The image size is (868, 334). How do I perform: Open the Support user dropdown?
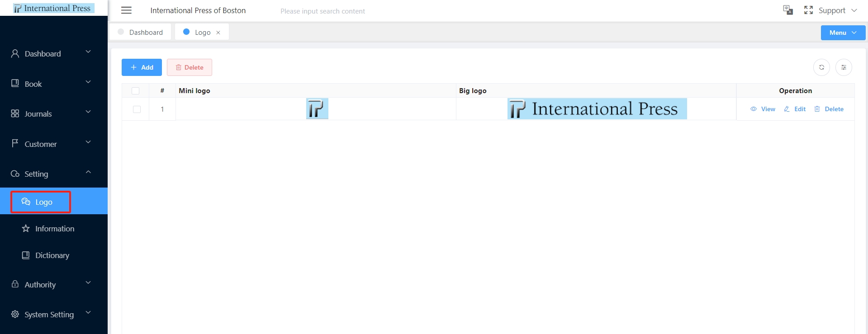click(838, 10)
